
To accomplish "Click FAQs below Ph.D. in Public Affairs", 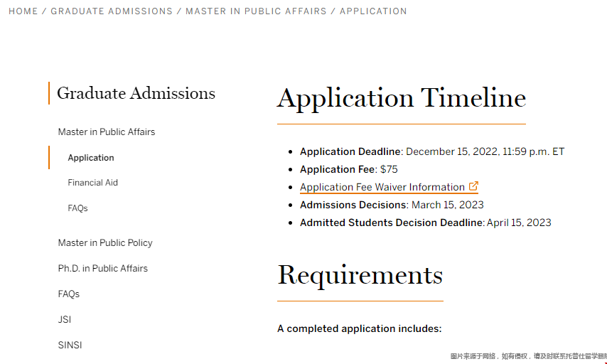I will click(x=69, y=294).
